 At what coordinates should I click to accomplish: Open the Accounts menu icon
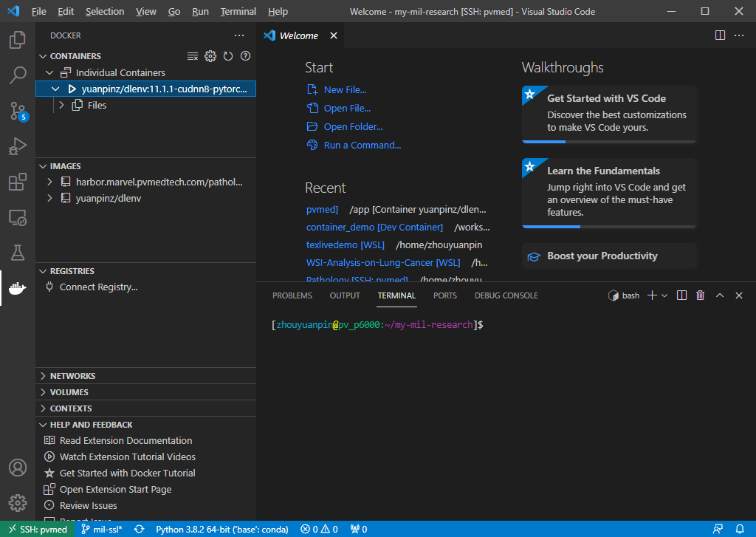(18, 468)
